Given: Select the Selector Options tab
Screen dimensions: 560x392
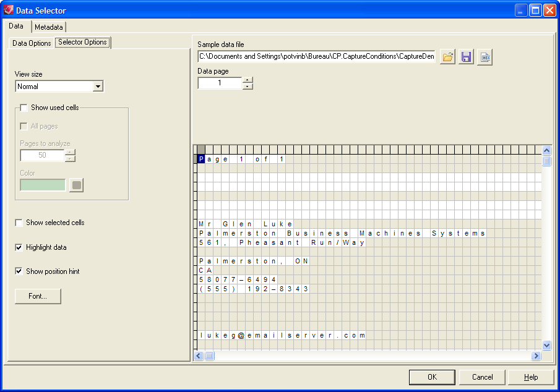Looking at the screenshot, I should point(83,43).
